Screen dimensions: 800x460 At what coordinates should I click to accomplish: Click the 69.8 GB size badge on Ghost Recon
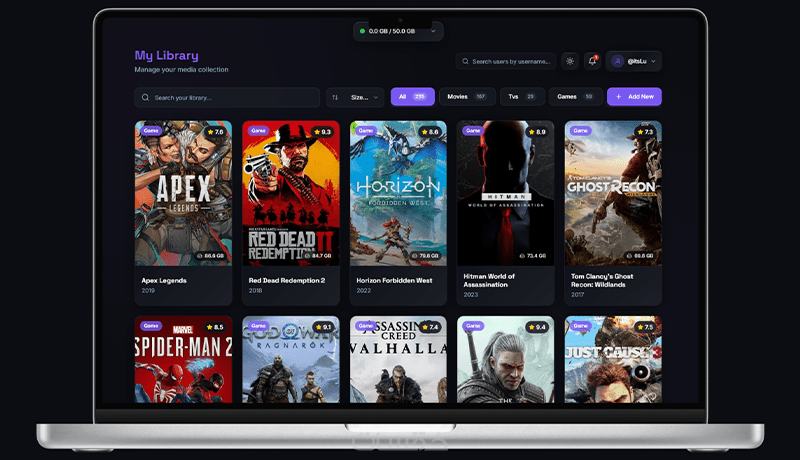640,255
